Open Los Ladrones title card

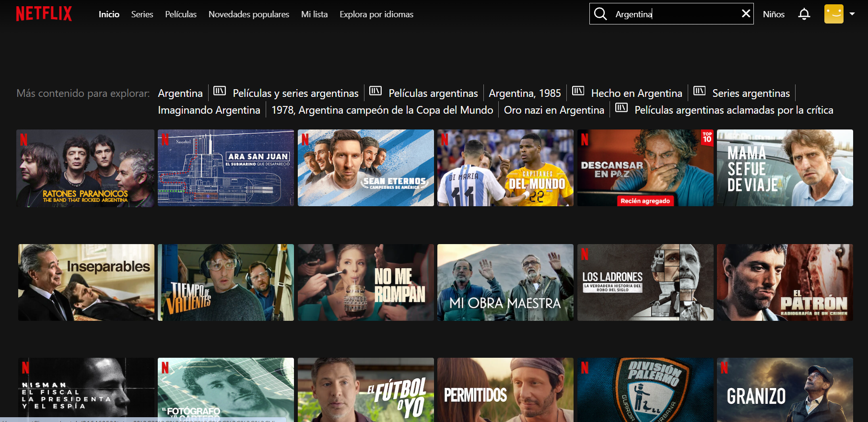pyautogui.click(x=645, y=282)
